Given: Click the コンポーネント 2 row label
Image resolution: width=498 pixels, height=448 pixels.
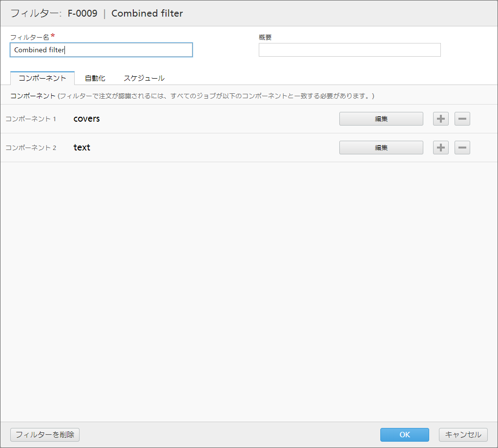Looking at the screenshot, I should click(x=31, y=148).
